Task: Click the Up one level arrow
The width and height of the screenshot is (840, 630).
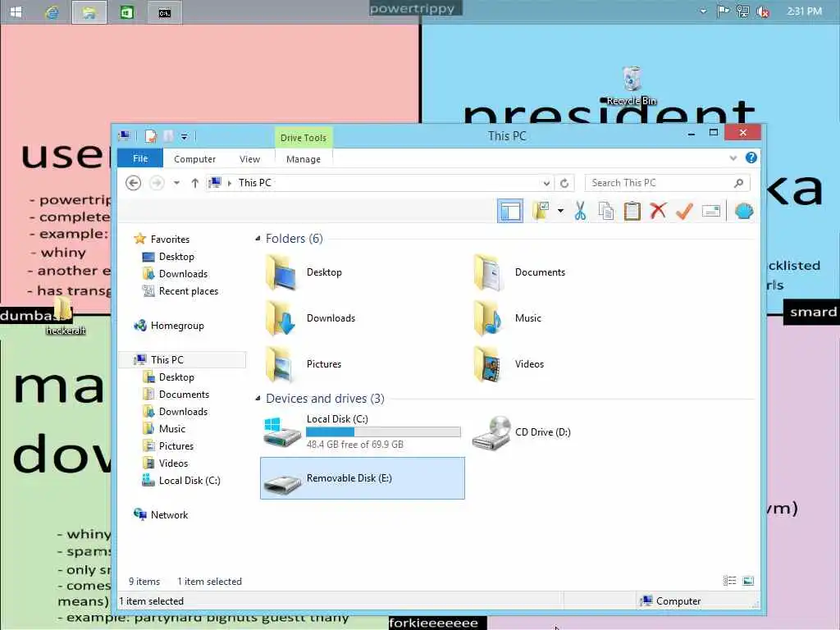Action: click(x=195, y=183)
